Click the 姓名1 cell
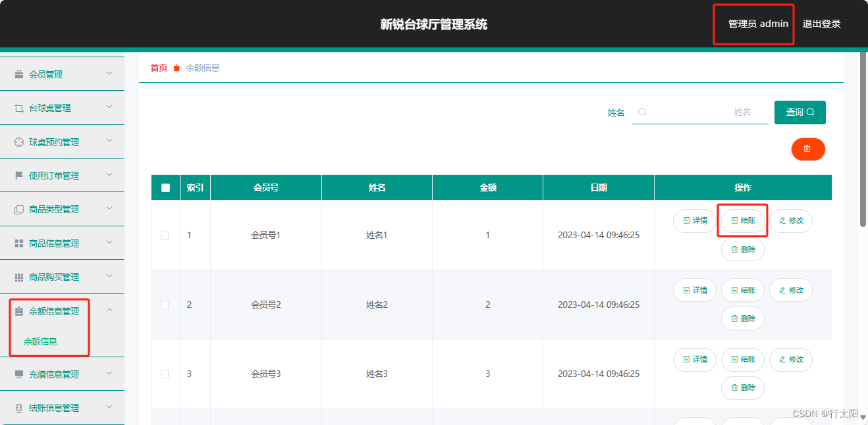868x425 pixels. [377, 235]
